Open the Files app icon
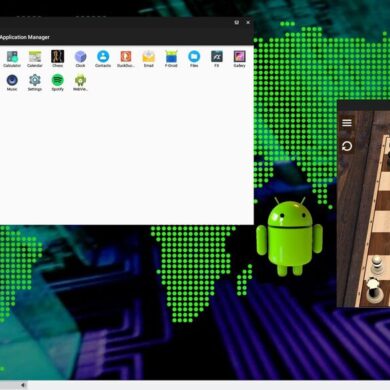 (x=194, y=56)
